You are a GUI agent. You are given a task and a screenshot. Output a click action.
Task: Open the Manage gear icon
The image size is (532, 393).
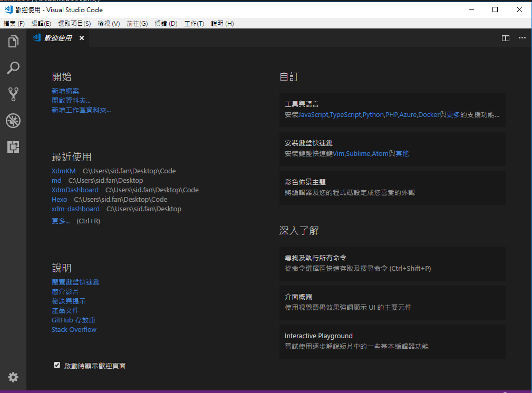click(13, 377)
